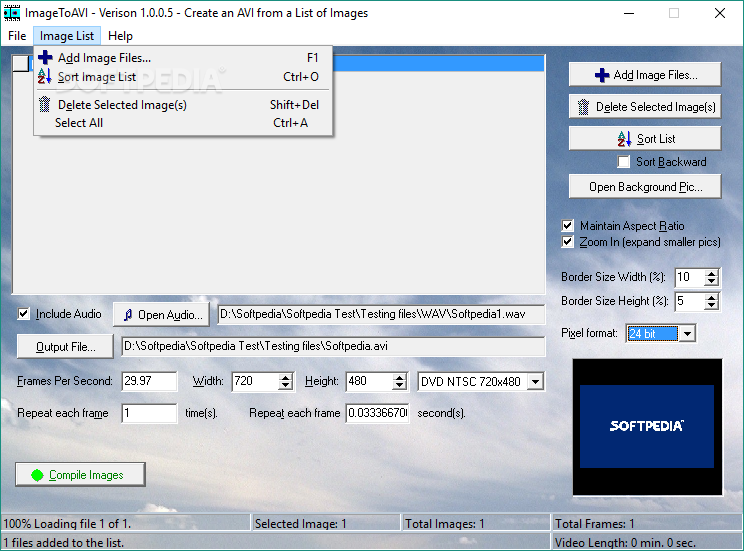Click the output AVI path field
The width and height of the screenshot is (744, 551).
[x=333, y=346]
